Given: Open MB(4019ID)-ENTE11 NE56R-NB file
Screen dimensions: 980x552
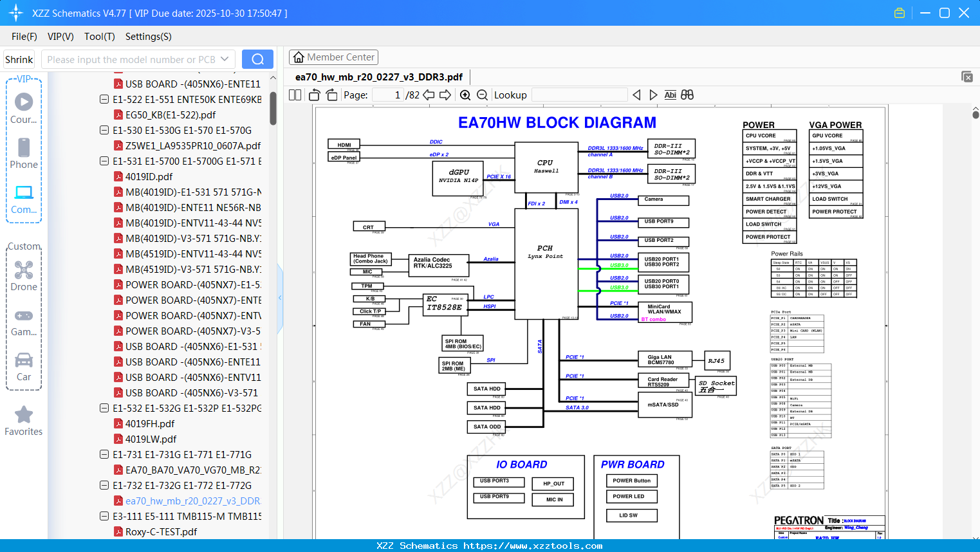Looking at the screenshot, I should 194,207.
